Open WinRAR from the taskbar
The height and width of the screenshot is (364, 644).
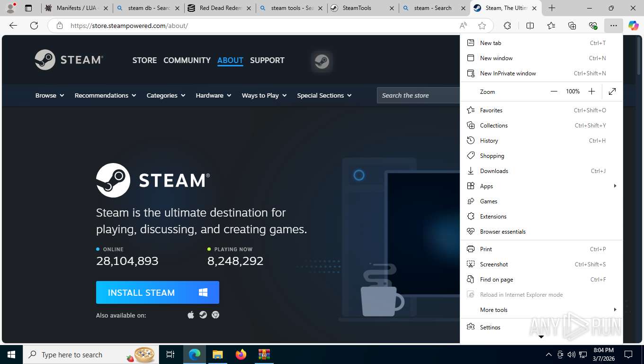[x=264, y=355]
